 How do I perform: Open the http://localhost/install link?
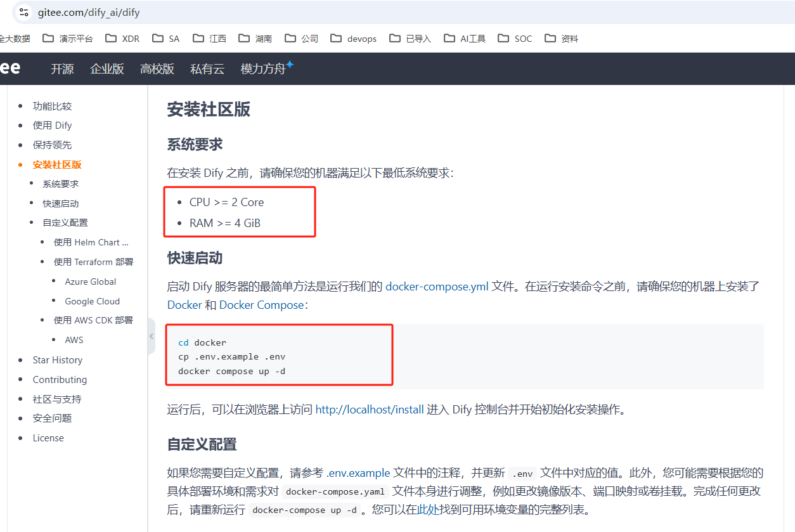(370, 410)
